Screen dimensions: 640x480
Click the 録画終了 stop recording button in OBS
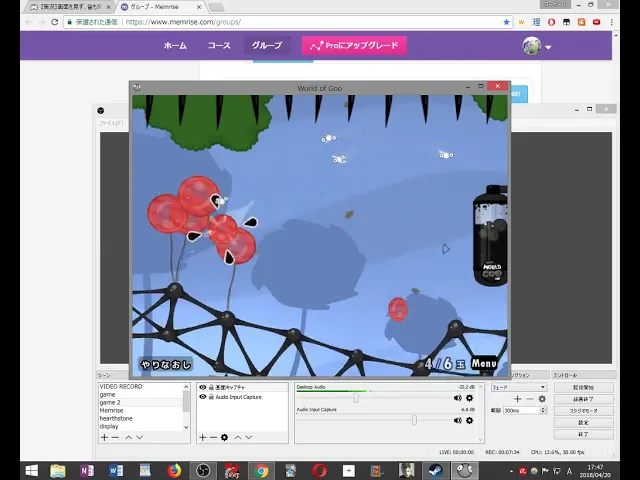pos(584,399)
